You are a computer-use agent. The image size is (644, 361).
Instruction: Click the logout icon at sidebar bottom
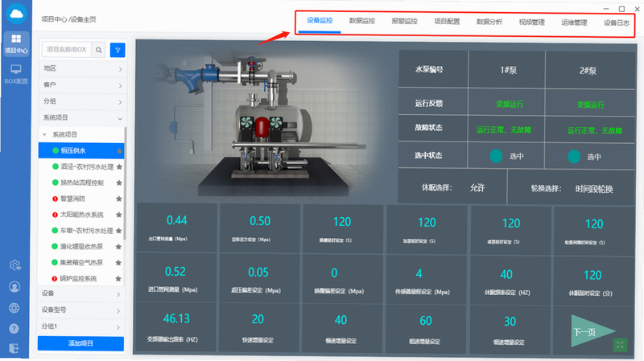click(x=14, y=349)
